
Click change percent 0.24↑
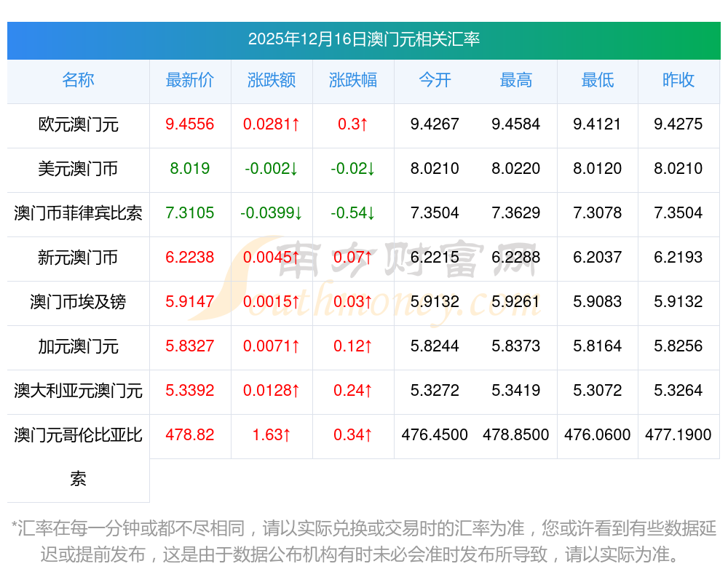353,390
